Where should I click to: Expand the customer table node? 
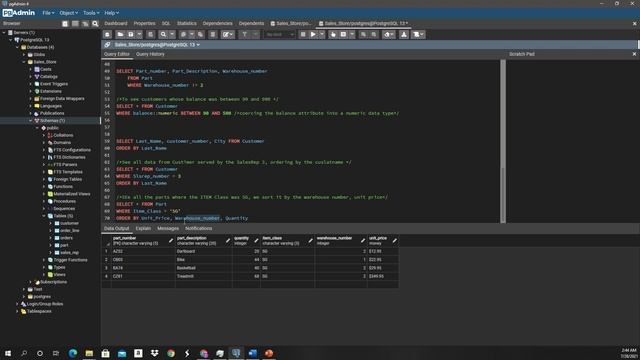click(51, 223)
